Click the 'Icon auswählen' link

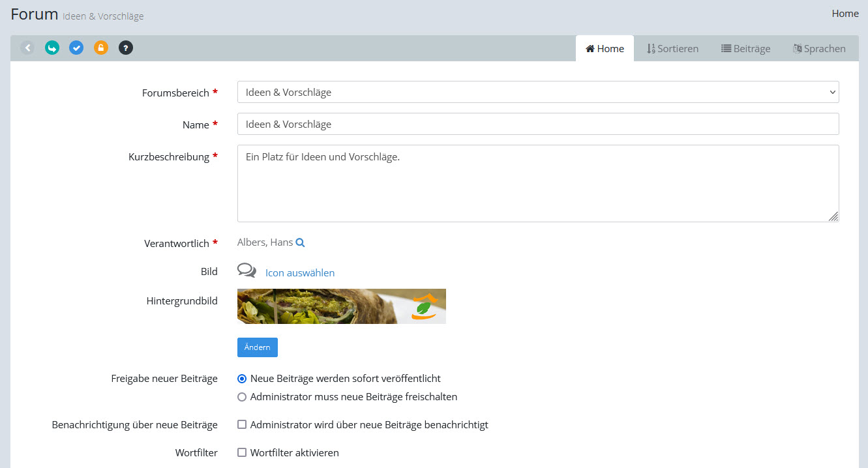[x=300, y=273]
